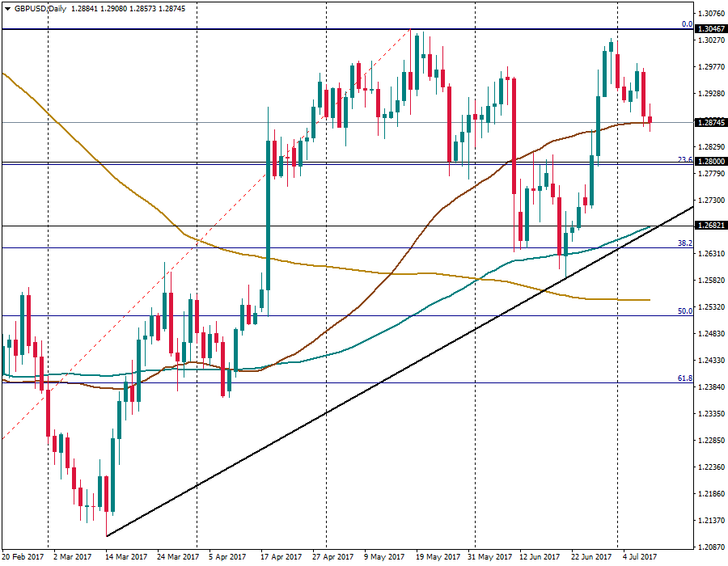Screen dimensions: 728x566
Task: Click the 12 Jun 2017 date label
Action: coord(538,557)
